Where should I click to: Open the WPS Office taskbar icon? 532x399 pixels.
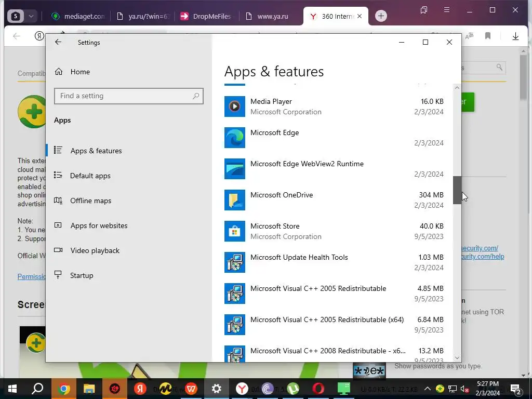pyautogui.click(x=191, y=389)
